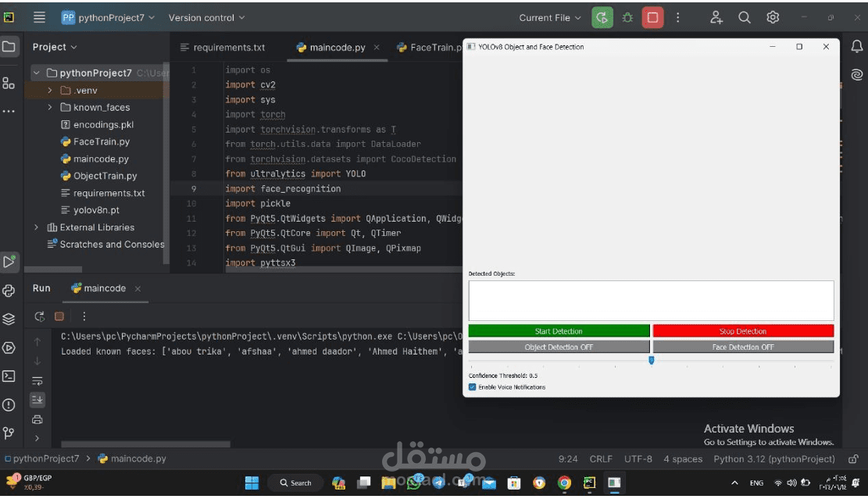Click the CRLF line separator status entry
The height and width of the screenshot is (499, 868).
click(x=601, y=458)
